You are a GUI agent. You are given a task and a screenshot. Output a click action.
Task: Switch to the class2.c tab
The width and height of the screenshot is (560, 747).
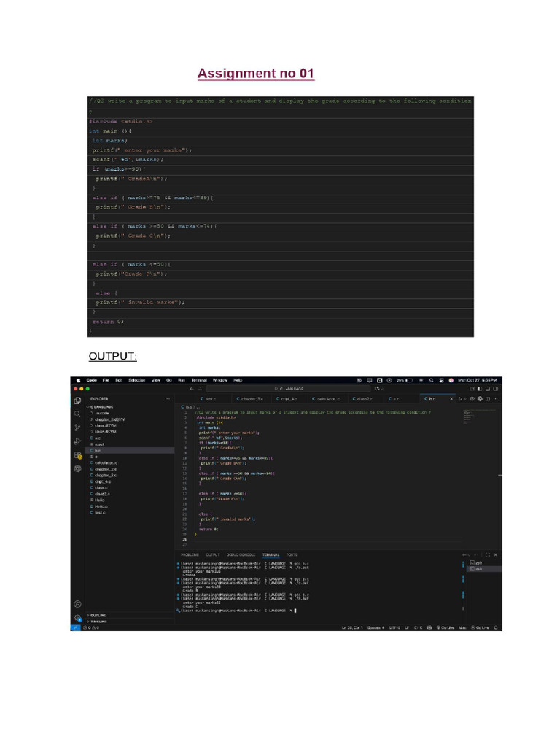tap(363, 399)
